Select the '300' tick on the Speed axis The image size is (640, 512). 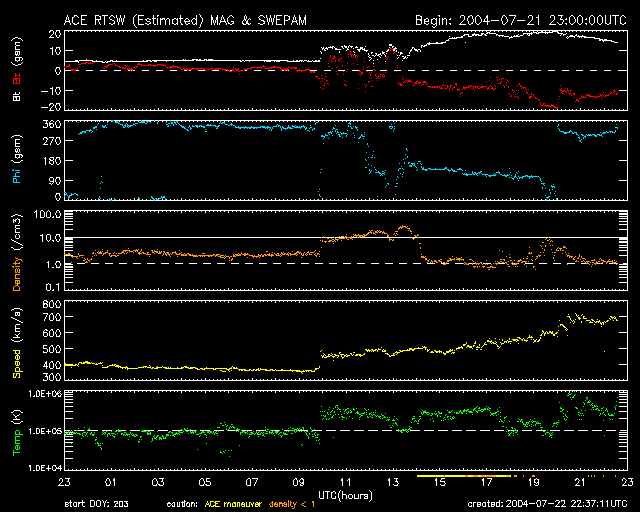[x=52, y=377]
